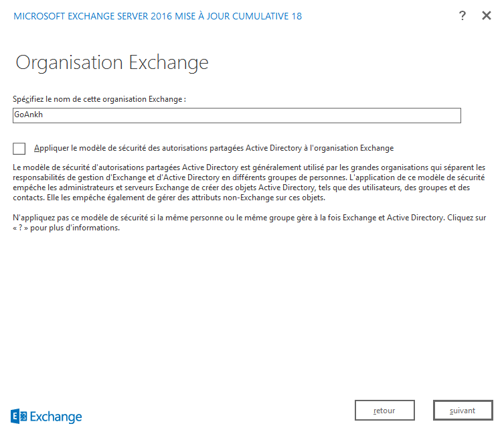
Task: Focus the organisation name field containing GoAnkh
Action: pyautogui.click(x=237, y=115)
